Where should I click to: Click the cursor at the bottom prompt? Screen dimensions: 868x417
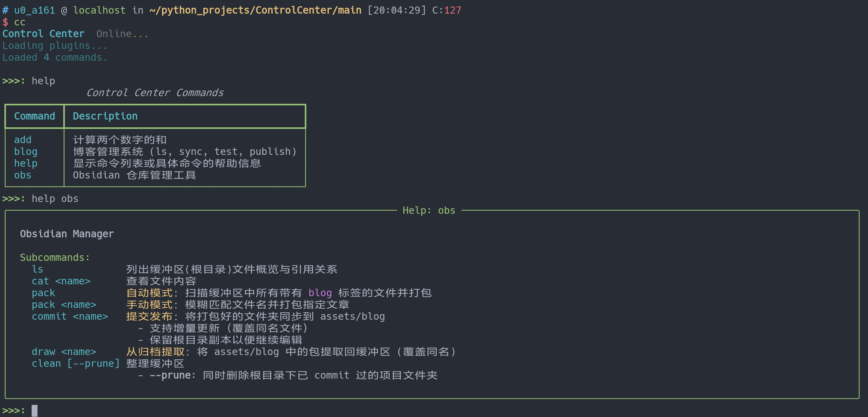coord(34,410)
